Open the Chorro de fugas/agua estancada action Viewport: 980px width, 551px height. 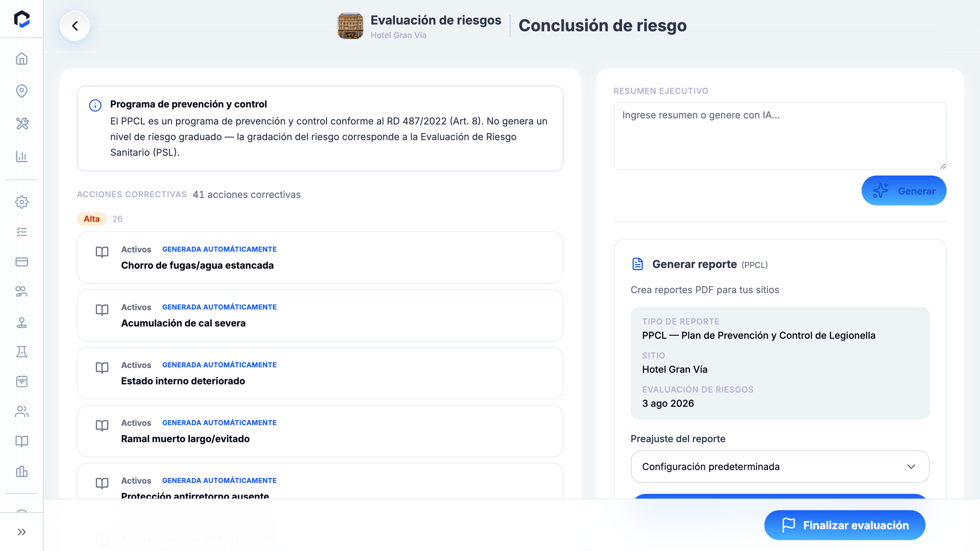(320, 257)
